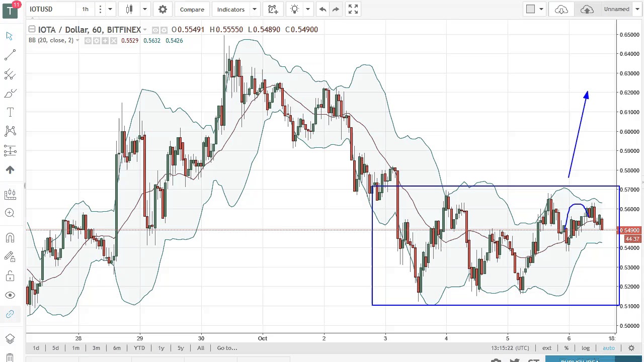Image resolution: width=644 pixels, height=362 pixels.
Task: Select the brush drawing tool
Action: 10,93
